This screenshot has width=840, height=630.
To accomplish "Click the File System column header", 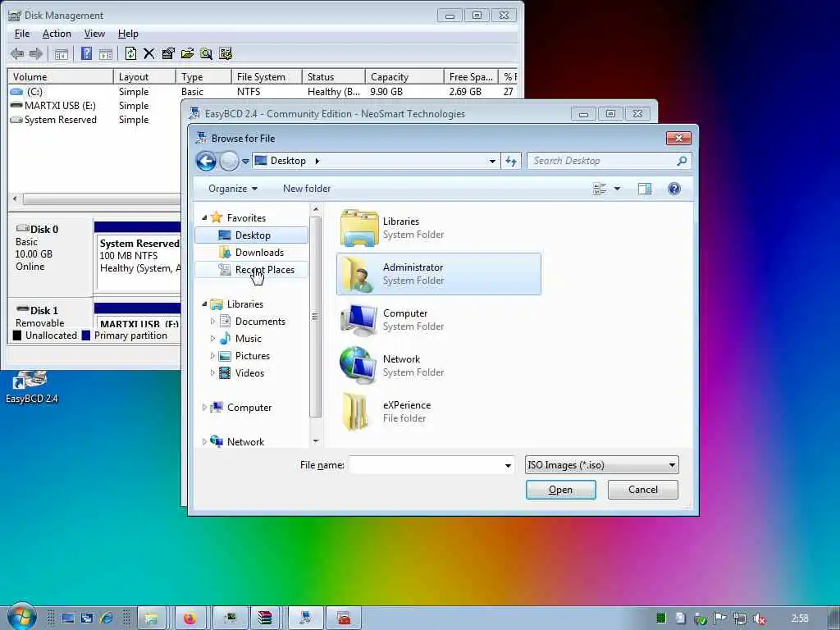I will click(267, 76).
